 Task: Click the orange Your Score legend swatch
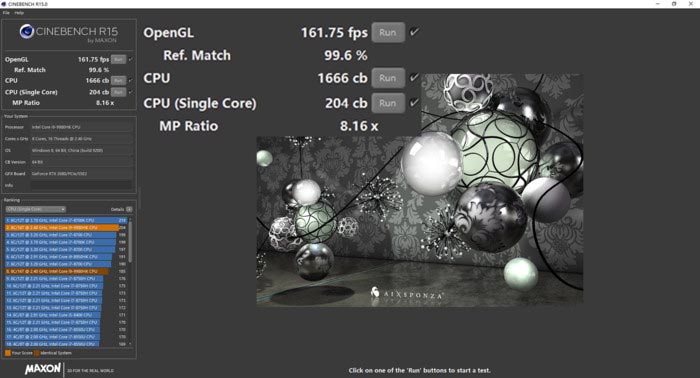[8, 353]
